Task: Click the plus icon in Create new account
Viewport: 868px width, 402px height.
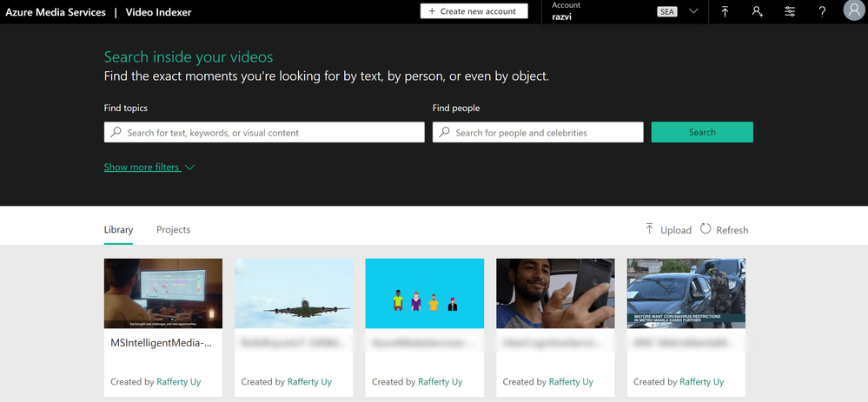Action: pyautogui.click(x=433, y=11)
